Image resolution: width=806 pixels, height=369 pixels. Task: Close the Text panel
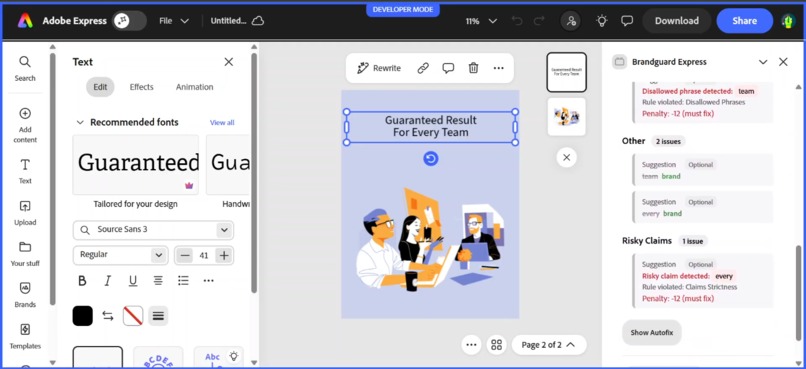tap(229, 62)
